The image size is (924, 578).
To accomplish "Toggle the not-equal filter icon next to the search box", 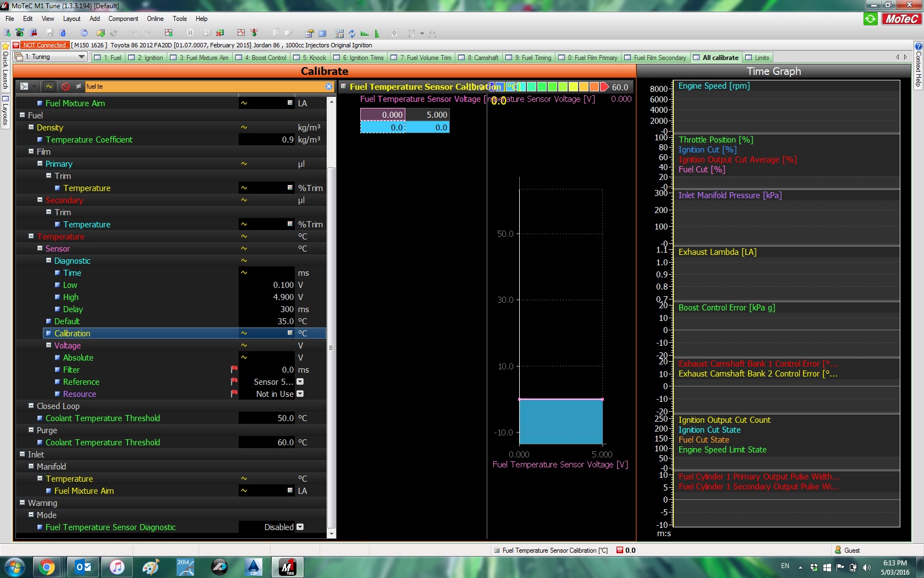I will (x=78, y=86).
